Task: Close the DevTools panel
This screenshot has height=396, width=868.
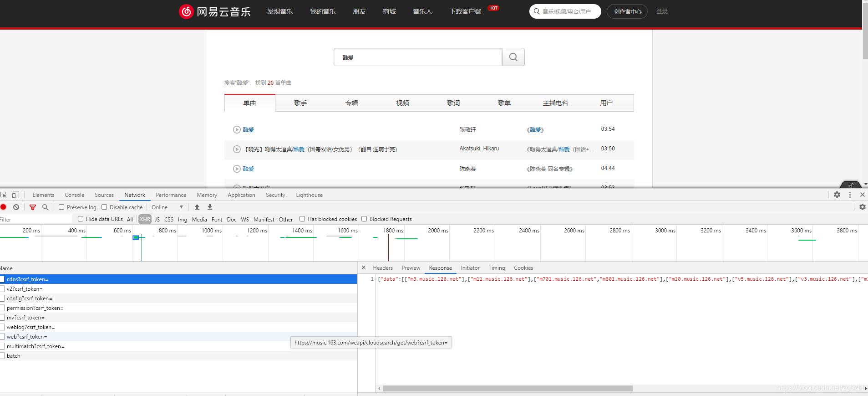Action: [862, 195]
